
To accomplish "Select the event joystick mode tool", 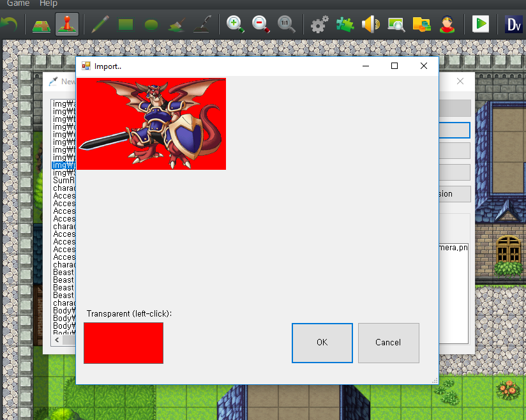I will (x=67, y=24).
